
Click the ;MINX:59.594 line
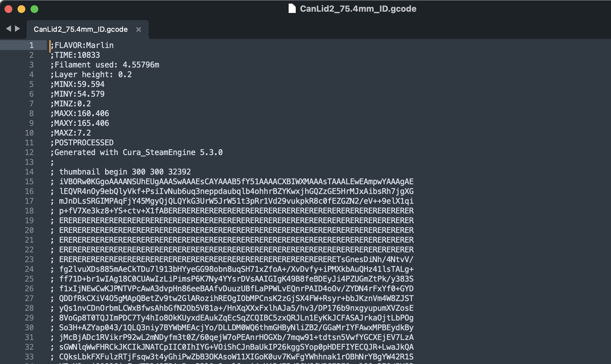point(77,84)
